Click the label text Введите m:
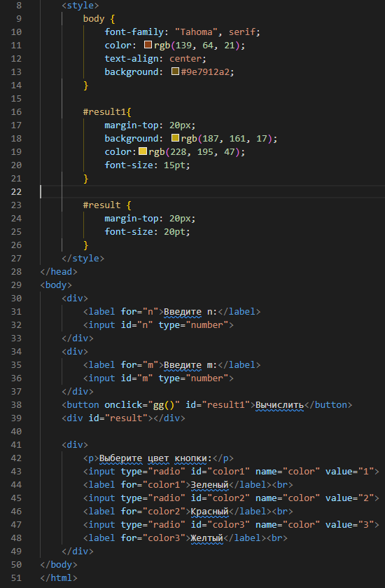This screenshot has height=588, width=385. 190,365
